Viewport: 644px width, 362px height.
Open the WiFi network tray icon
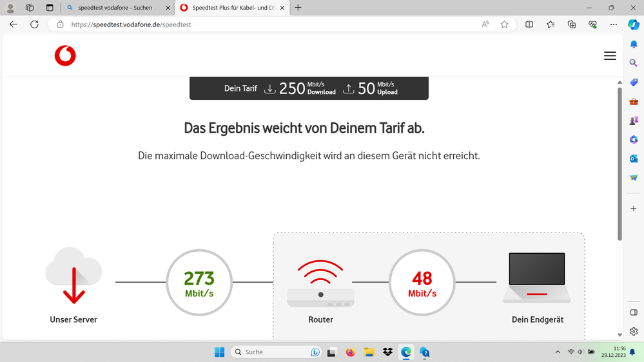(571, 352)
